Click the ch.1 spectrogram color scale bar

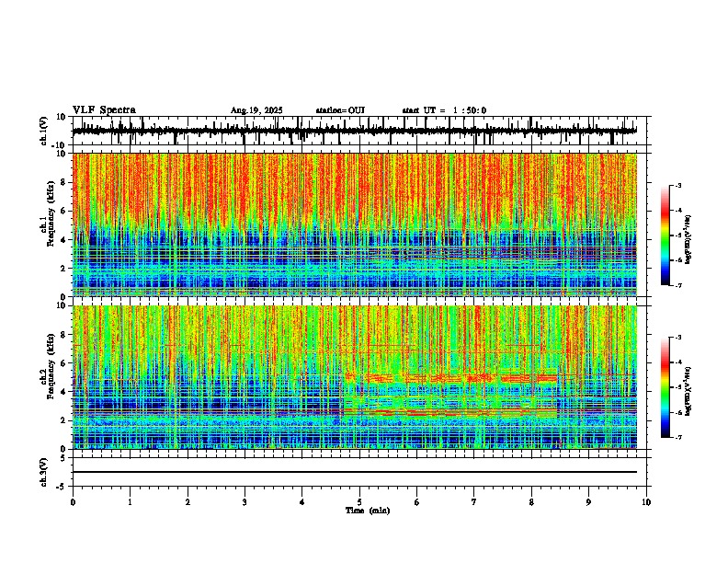665,236
